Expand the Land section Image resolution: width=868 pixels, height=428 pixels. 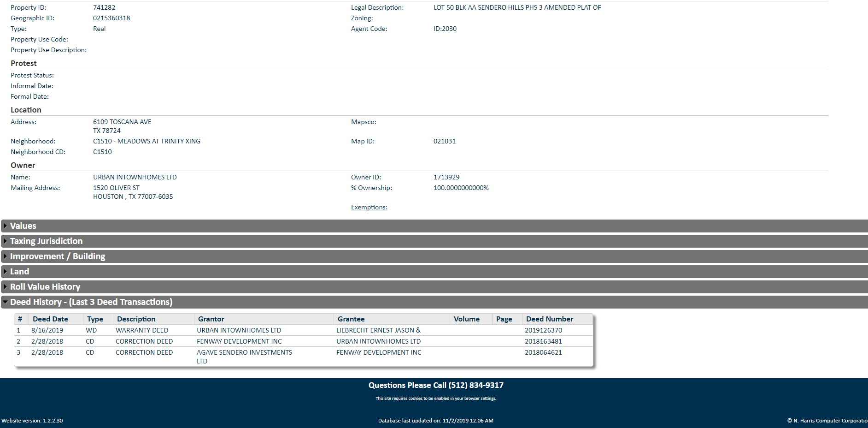click(x=434, y=272)
